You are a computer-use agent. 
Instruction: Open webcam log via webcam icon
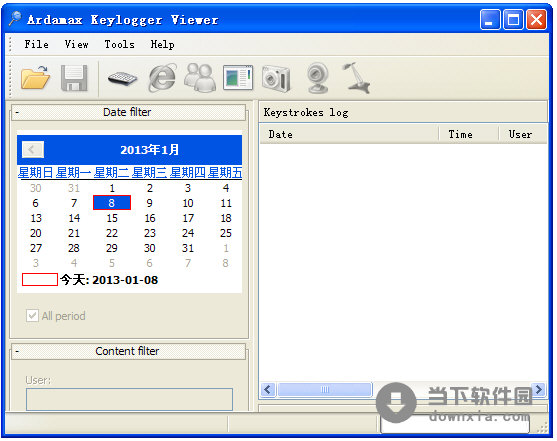318,78
